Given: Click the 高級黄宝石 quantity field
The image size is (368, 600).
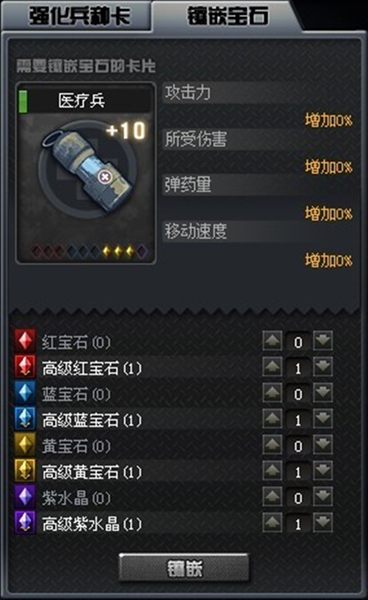Looking at the screenshot, I should [298, 472].
